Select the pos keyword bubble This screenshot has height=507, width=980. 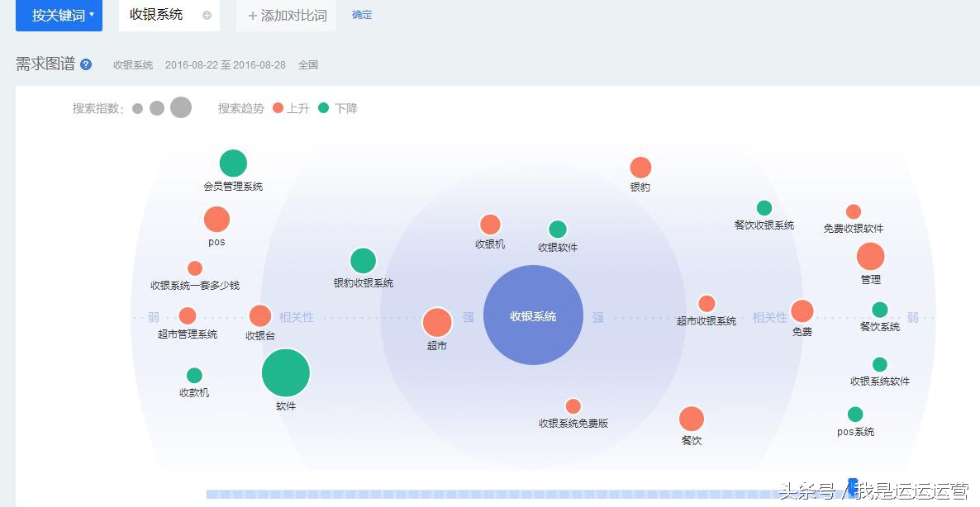(216, 219)
